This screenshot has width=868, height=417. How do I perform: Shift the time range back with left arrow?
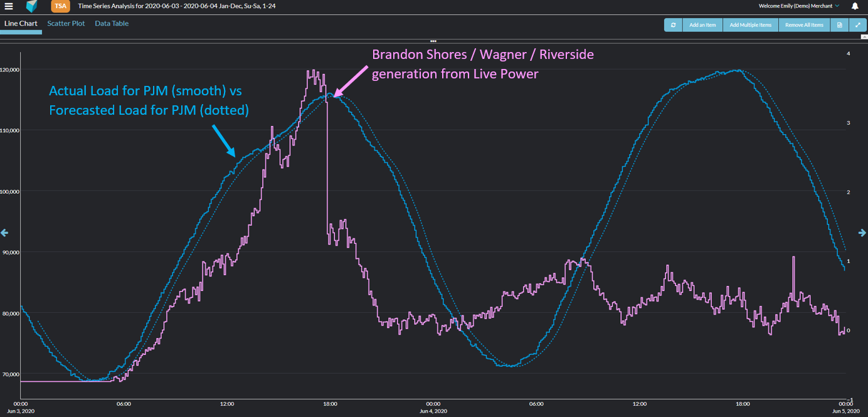4,233
